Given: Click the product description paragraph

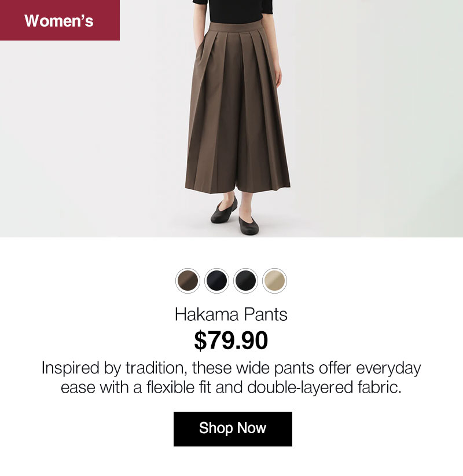Looking at the screenshot, I should (231, 378).
